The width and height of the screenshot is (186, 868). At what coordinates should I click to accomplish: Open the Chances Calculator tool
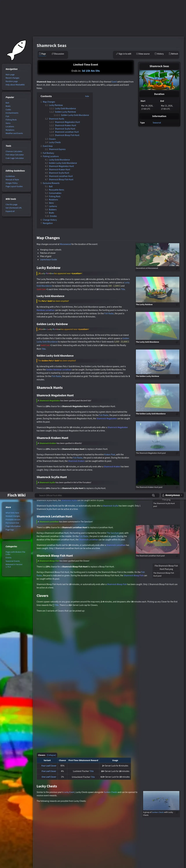(14, 151)
